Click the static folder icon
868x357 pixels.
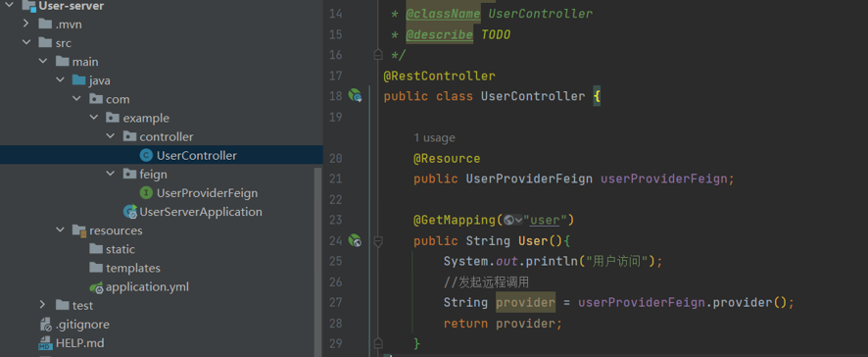click(x=96, y=249)
